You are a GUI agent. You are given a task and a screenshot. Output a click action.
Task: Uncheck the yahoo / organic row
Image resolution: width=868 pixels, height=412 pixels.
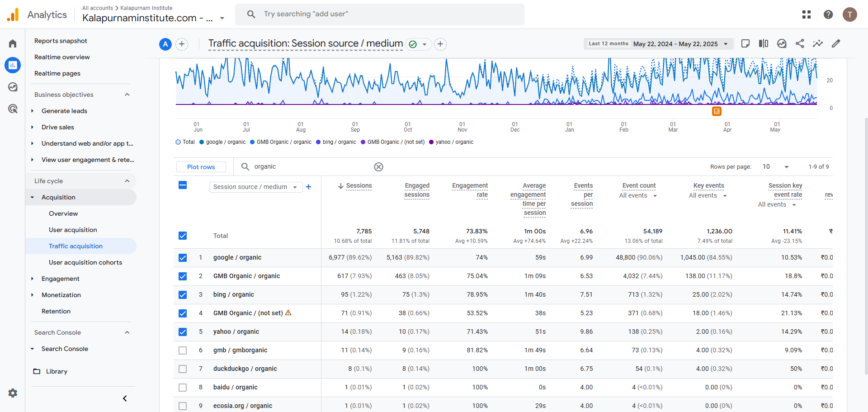(183, 332)
